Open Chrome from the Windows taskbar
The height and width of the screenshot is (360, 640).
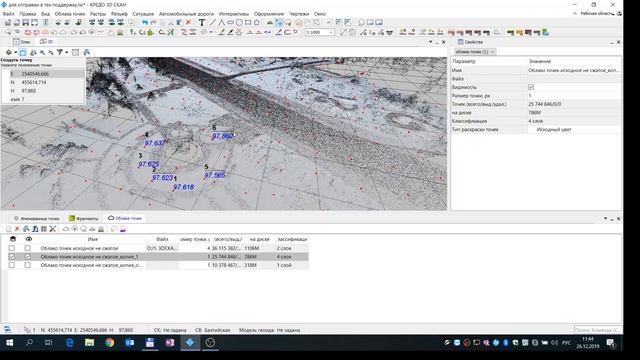[109, 343]
